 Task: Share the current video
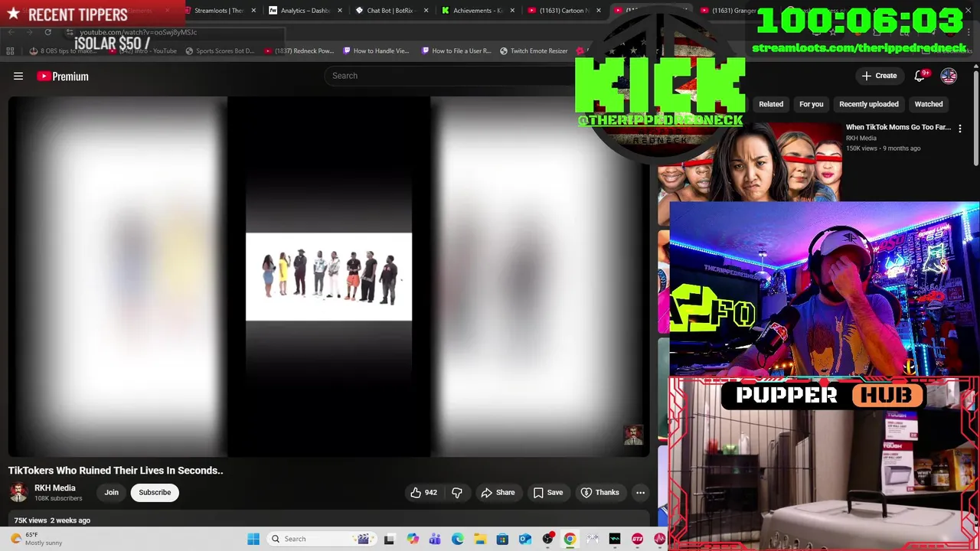pyautogui.click(x=498, y=493)
